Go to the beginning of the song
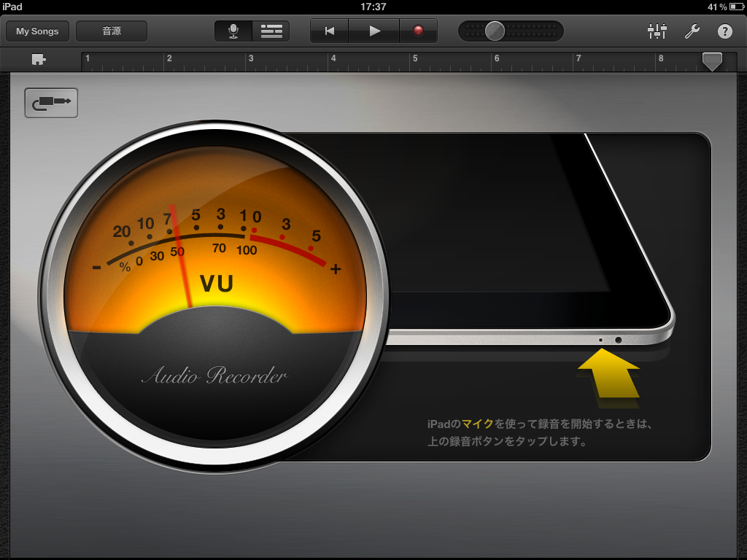Image resolution: width=747 pixels, height=560 pixels. [329, 31]
